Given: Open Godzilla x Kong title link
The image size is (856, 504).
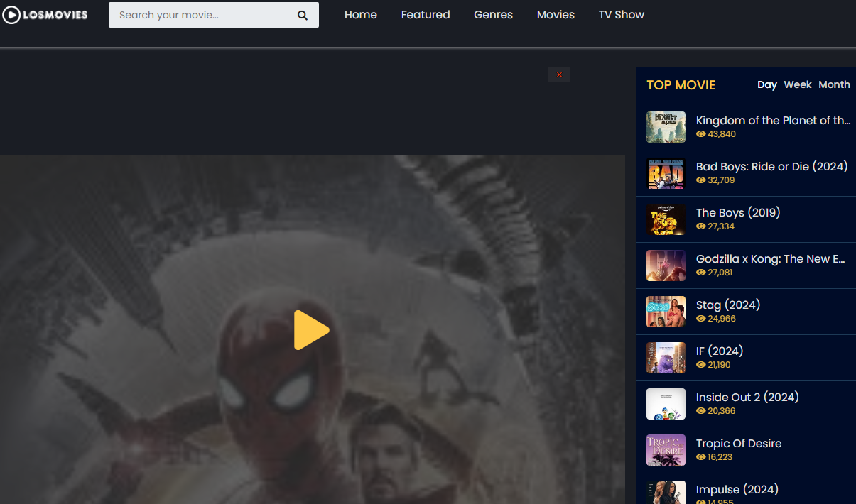Looking at the screenshot, I should point(771,259).
